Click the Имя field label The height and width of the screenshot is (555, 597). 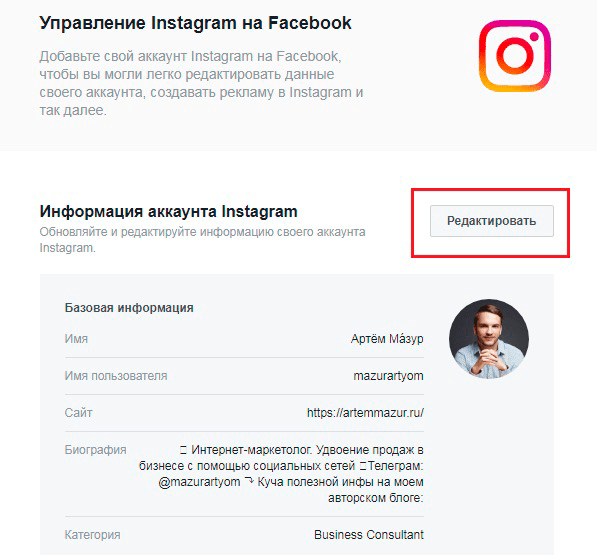[76, 339]
